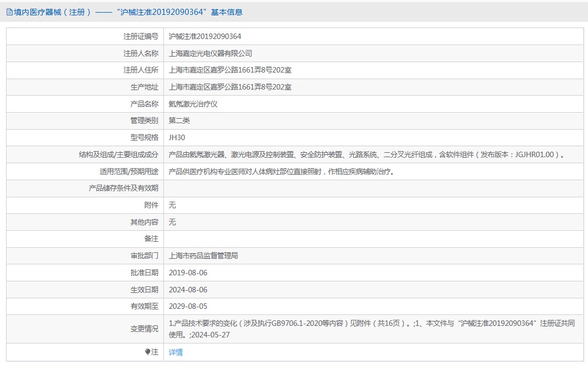Click the bullet icon beside 注 label
The height and width of the screenshot is (366, 588).
147,352
